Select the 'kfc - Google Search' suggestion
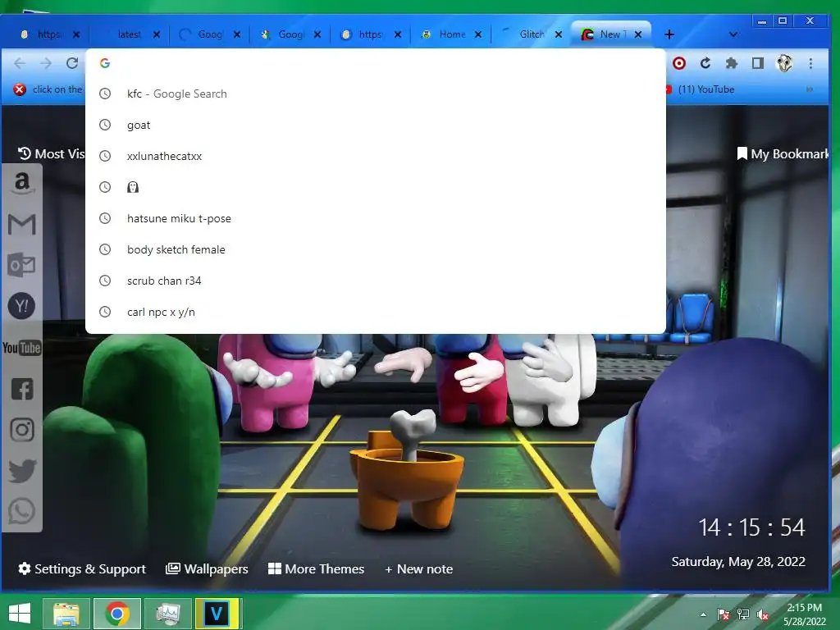The height and width of the screenshot is (630, 840). (x=376, y=94)
